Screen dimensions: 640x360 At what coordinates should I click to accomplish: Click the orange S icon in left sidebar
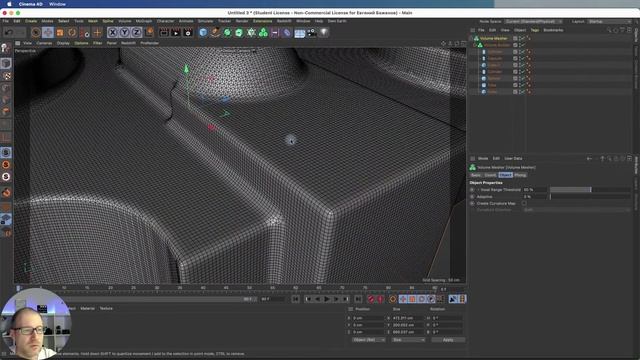pos(6,164)
